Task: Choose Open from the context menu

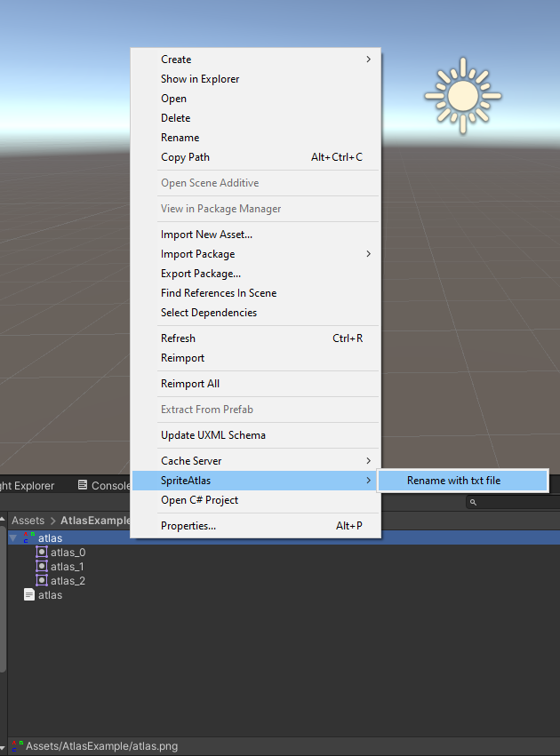Action: point(256,99)
